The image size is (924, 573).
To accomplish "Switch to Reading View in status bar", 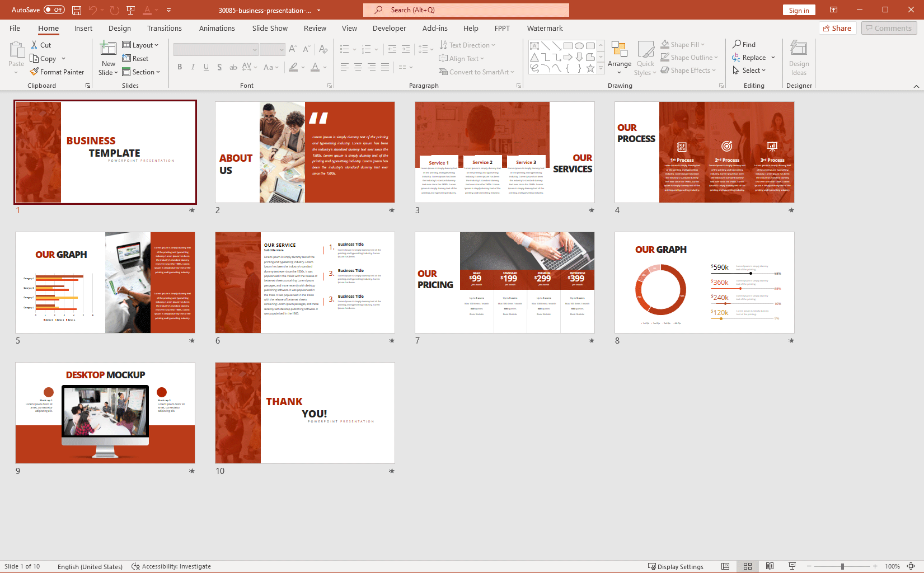I will pyautogui.click(x=770, y=566).
